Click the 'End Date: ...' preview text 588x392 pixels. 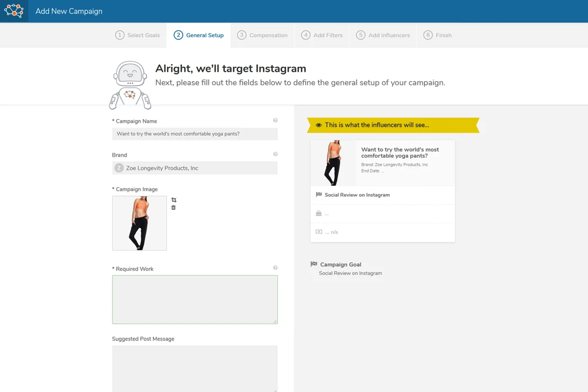pos(373,171)
